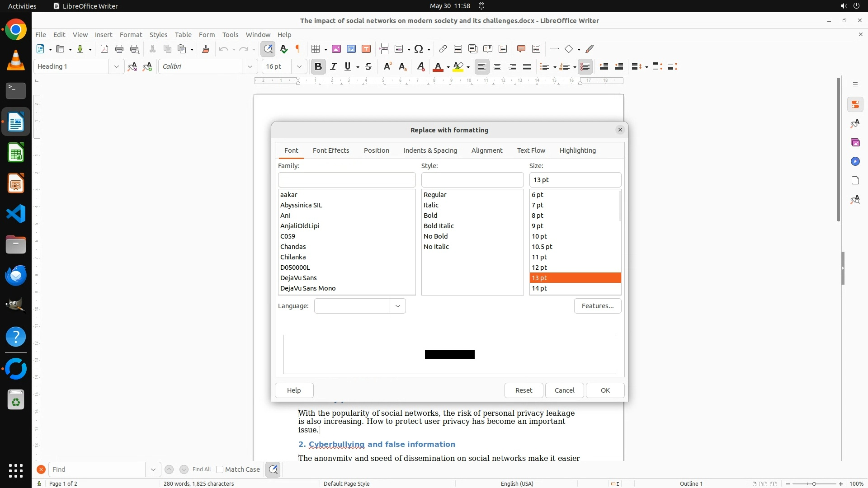
Task: Click the Bold formatting icon
Action: click(318, 67)
